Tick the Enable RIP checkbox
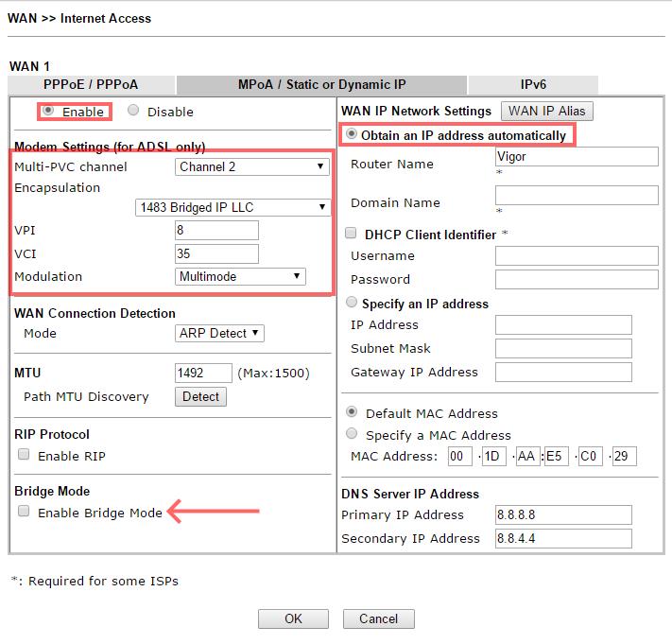The height and width of the screenshot is (644, 672). (x=25, y=455)
